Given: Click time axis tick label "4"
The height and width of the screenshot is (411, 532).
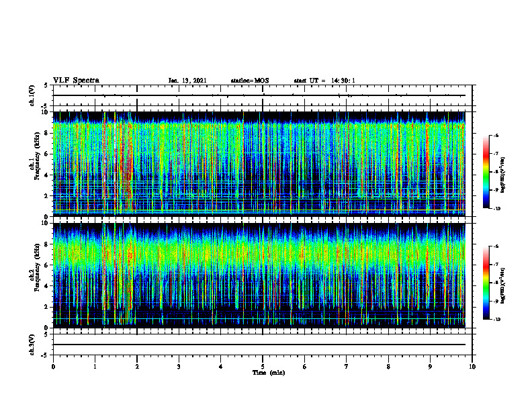Looking at the screenshot, I should pos(221,367).
